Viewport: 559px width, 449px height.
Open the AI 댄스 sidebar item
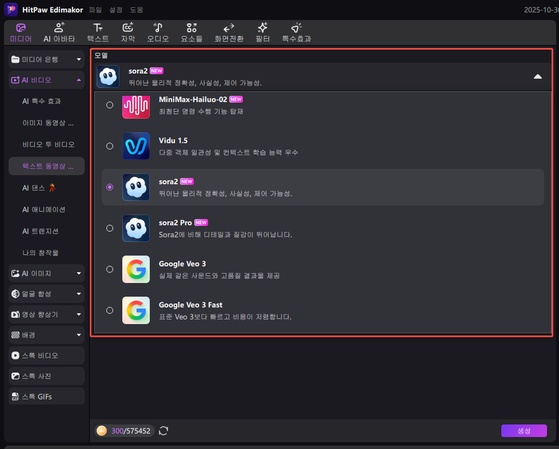[x=39, y=188]
